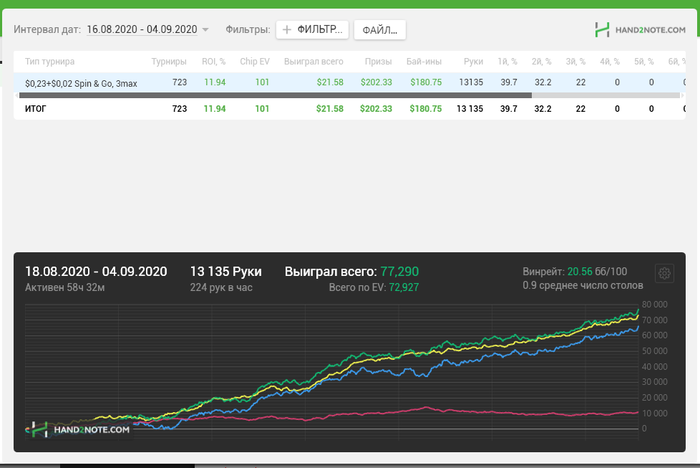
Task: Click the HAND2NOTE.COM logo at top right
Action: [640, 30]
